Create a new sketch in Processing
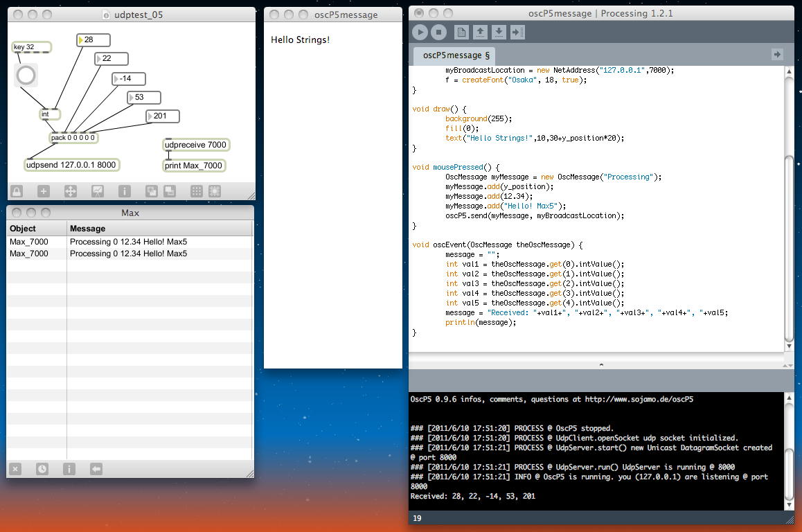 coord(461,32)
